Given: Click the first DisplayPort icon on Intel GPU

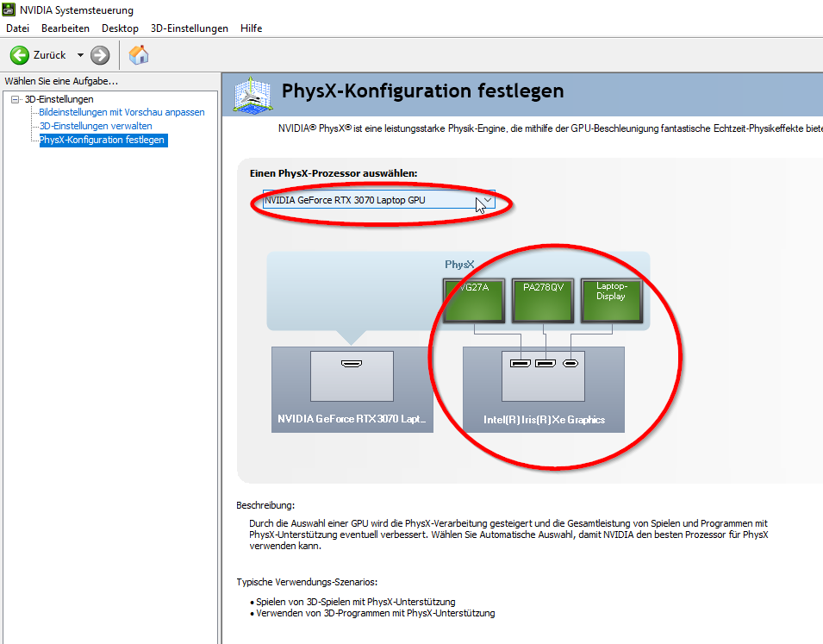Looking at the screenshot, I should [x=521, y=364].
